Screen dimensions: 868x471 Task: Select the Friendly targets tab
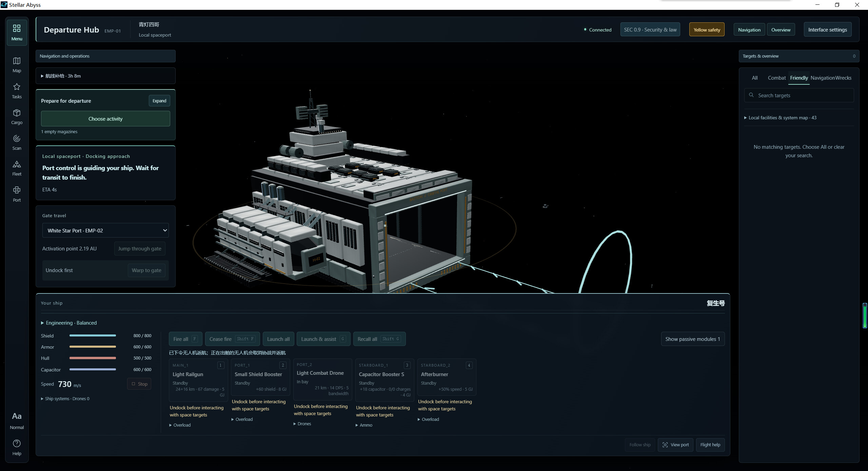point(799,78)
